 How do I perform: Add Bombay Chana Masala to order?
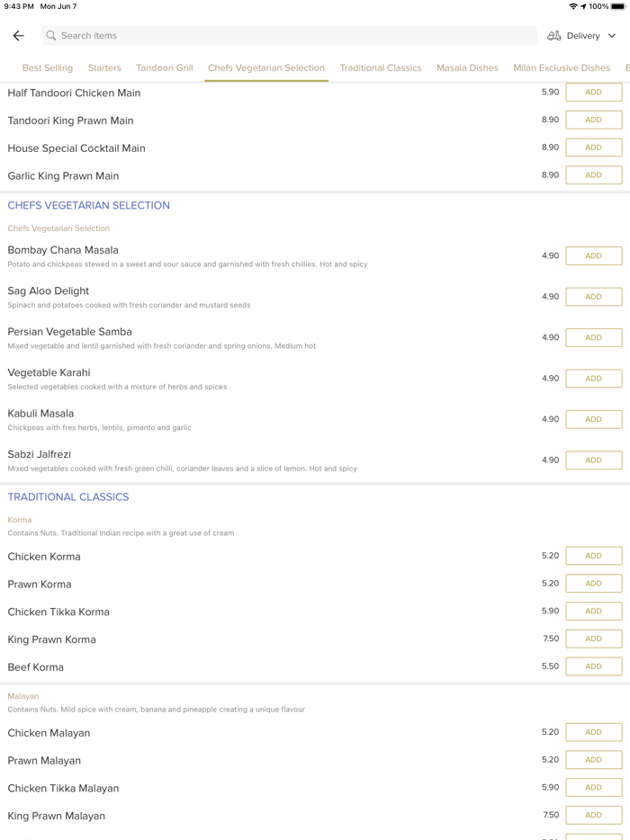pyautogui.click(x=593, y=255)
